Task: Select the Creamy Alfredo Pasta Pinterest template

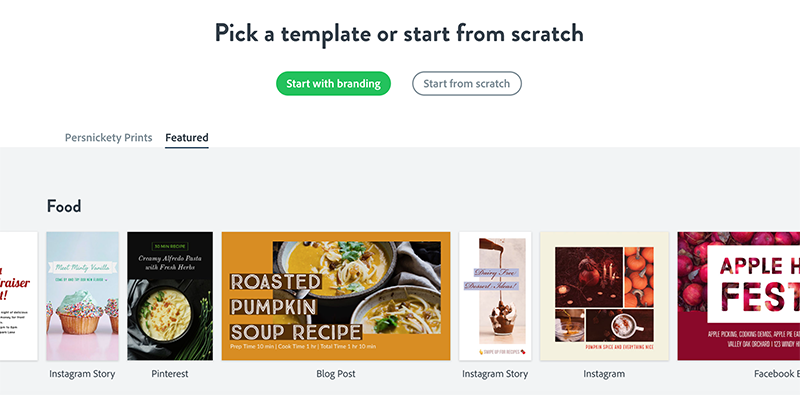Action: pos(170,296)
